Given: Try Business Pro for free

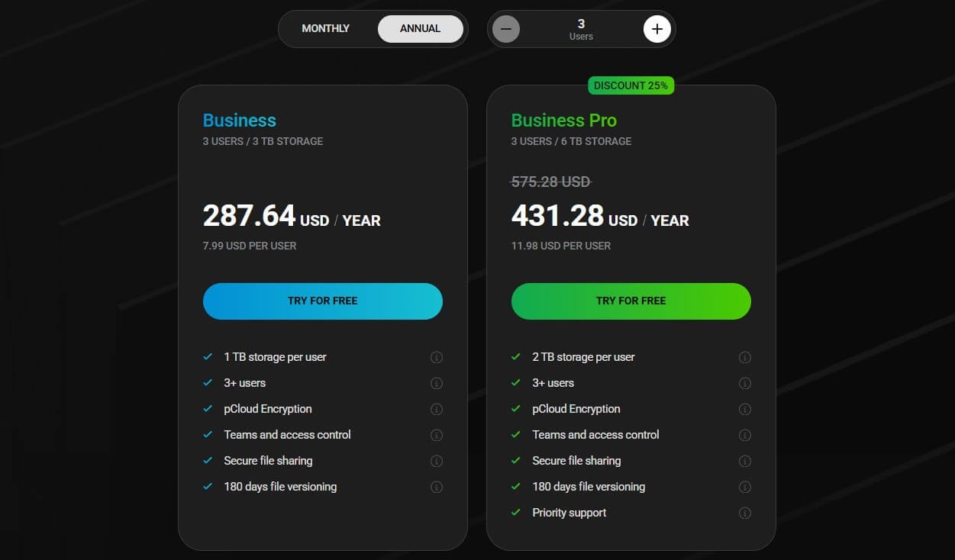Looking at the screenshot, I should 631,301.
